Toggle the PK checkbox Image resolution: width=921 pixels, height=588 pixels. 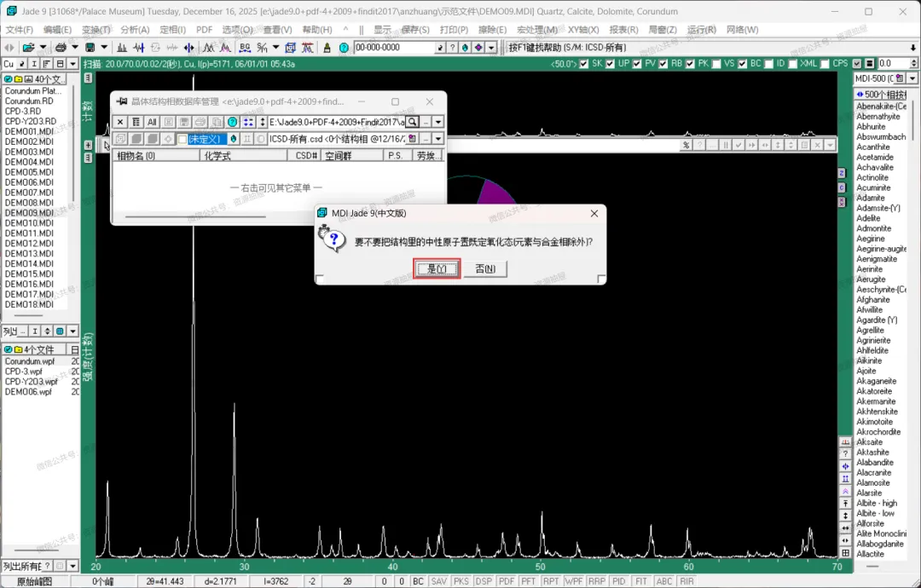click(690, 64)
